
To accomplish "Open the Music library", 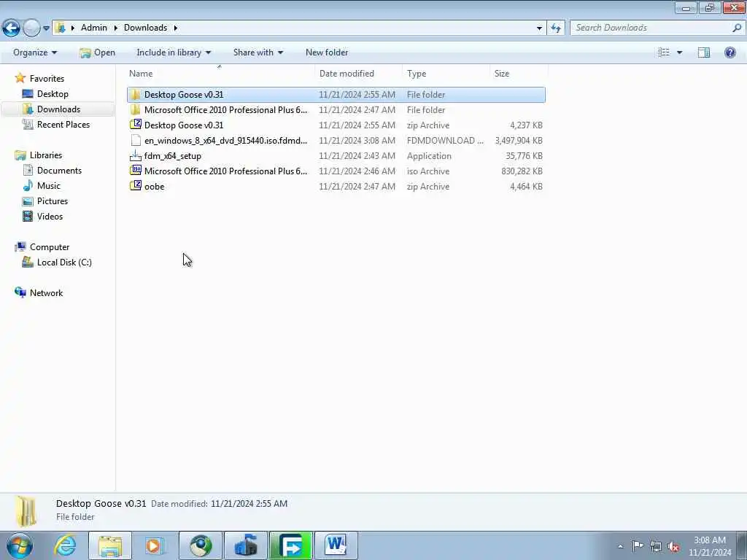I will pos(49,186).
